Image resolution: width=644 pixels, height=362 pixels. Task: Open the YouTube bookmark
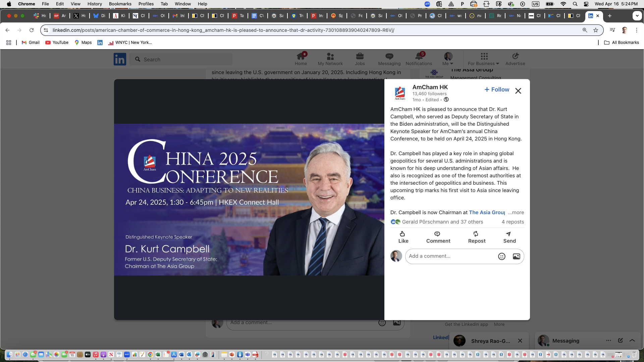tap(57, 43)
